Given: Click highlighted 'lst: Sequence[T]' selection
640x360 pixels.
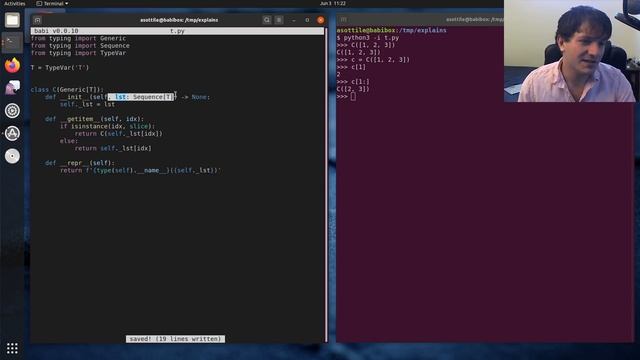Looking at the screenshot, I should (x=141, y=97).
